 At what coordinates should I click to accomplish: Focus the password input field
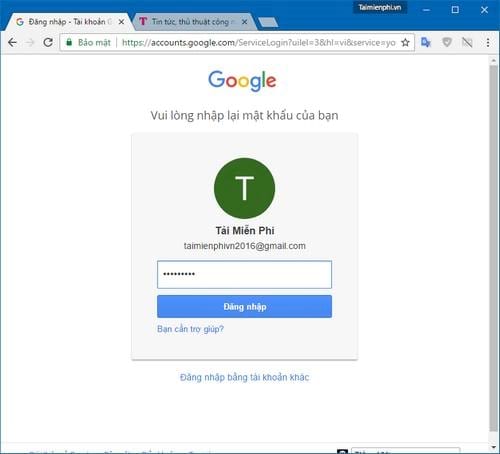244,274
